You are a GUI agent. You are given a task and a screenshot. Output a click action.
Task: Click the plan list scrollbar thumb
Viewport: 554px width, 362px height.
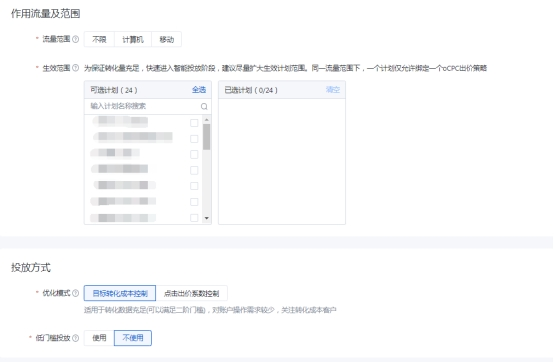click(x=207, y=137)
